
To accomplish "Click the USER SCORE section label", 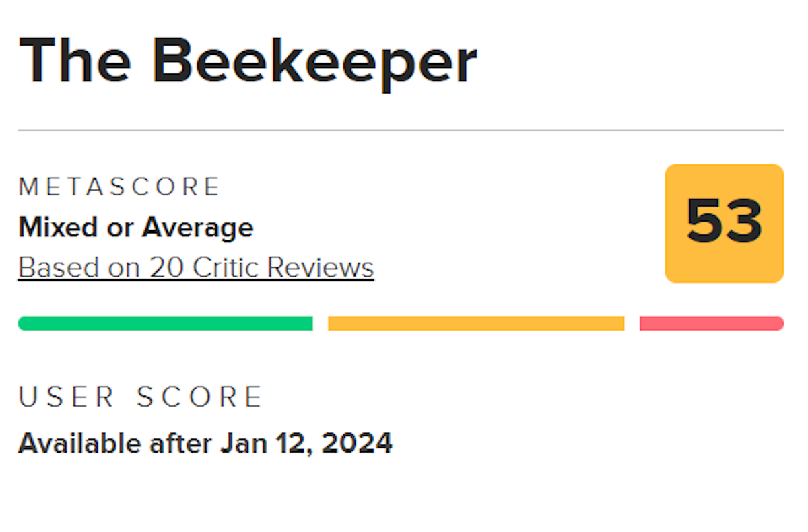I will click(x=140, y=397).
